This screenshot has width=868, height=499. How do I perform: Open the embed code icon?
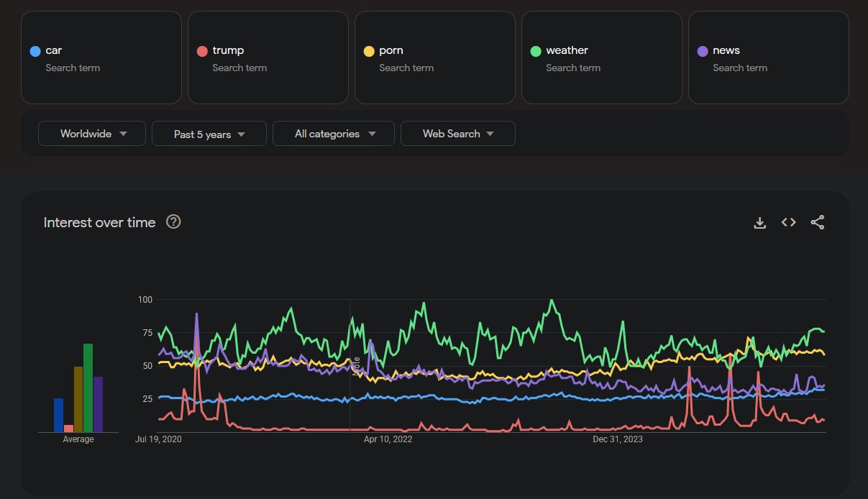click(x=789, y=223)
